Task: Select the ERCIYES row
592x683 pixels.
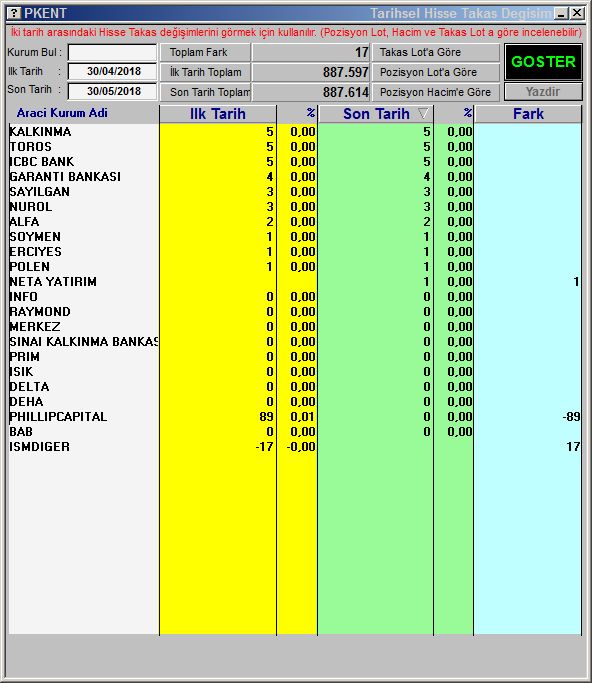Action: pos(295,252)
